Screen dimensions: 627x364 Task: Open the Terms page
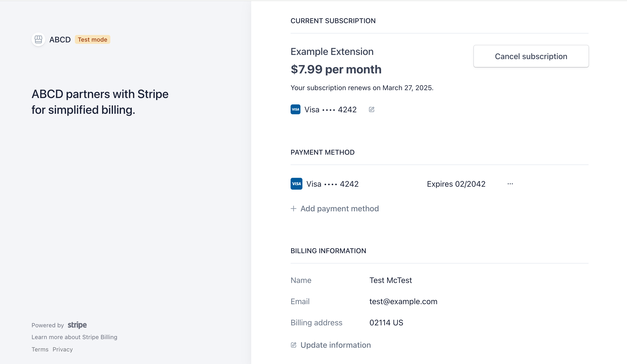(40, 349)
